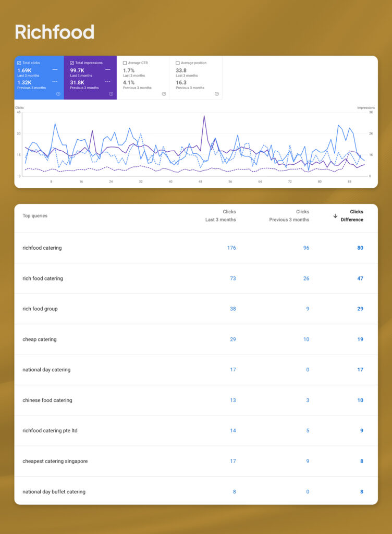Viewport: 392px width, 534px height.
Task: Select the 'richfood catering' query row
Action: (42, 248)
